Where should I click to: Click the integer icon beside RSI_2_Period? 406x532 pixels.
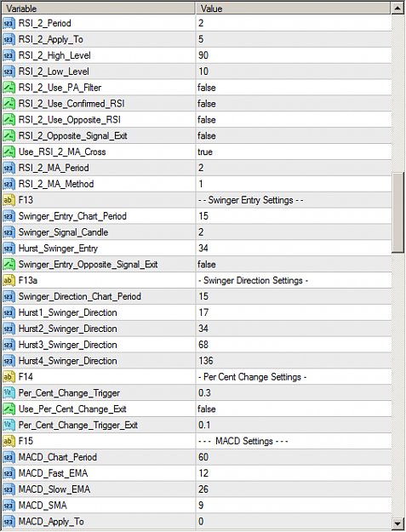[9, 24]
